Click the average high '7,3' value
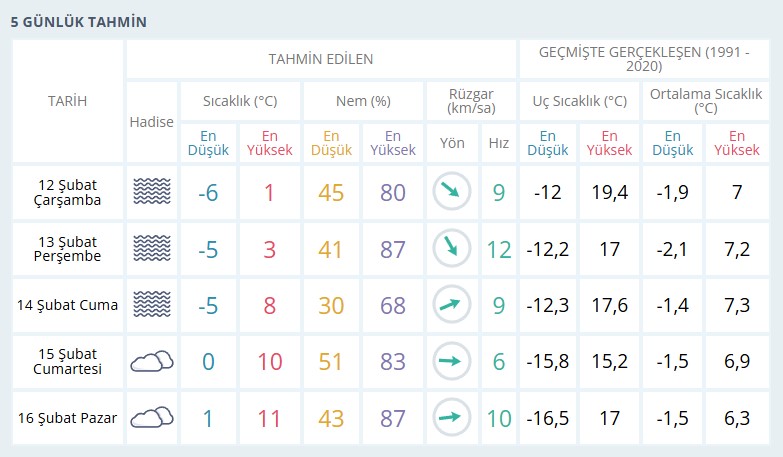 coord(737,305)
